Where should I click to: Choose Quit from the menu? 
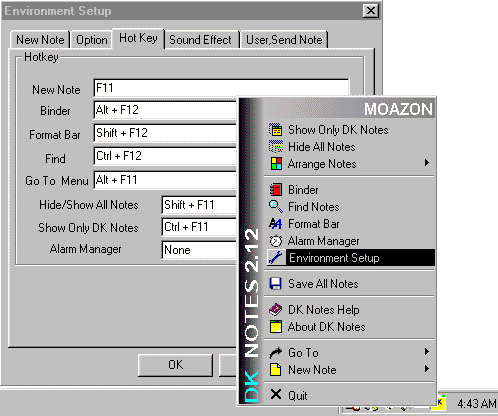pos(350,395)
